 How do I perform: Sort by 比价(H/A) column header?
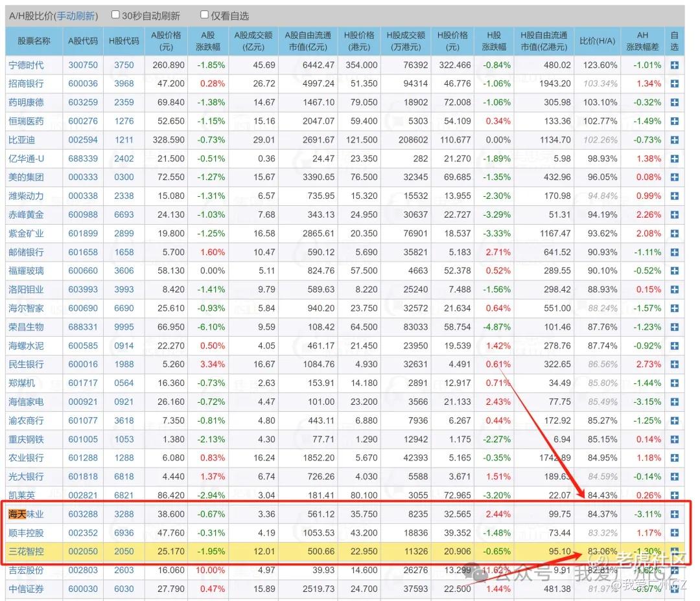coord(598,41)
